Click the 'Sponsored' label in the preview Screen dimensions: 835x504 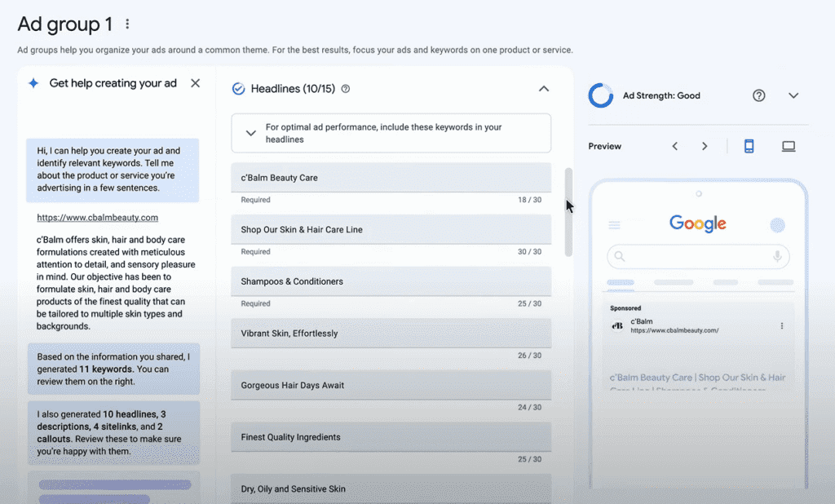(x=625, y=308)
